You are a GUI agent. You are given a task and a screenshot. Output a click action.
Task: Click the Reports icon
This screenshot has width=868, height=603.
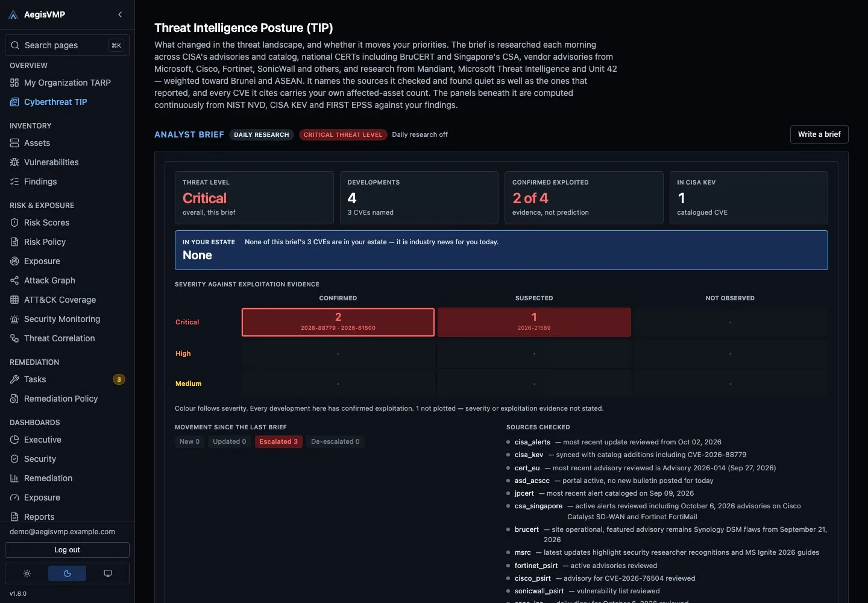(14, 517)
